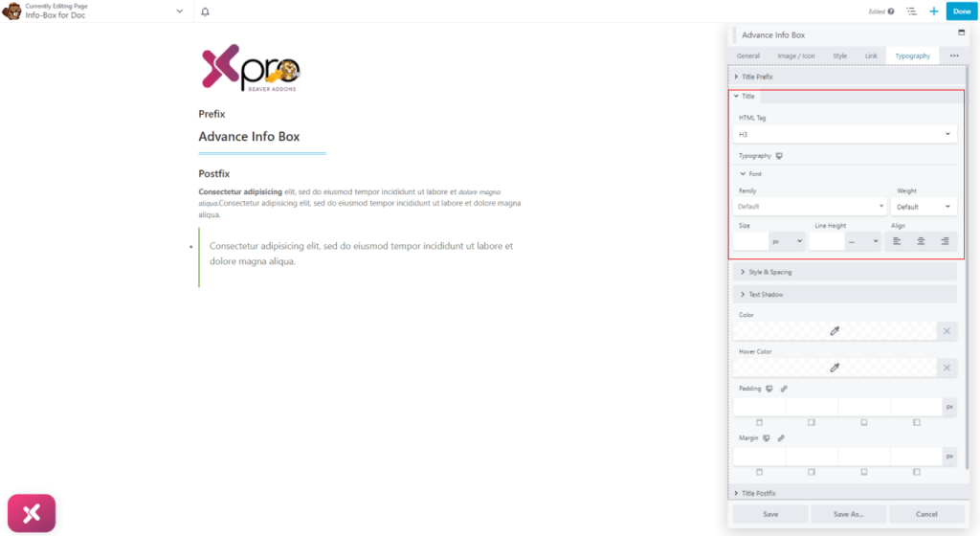Select the Advance Info Box heading

249,136
